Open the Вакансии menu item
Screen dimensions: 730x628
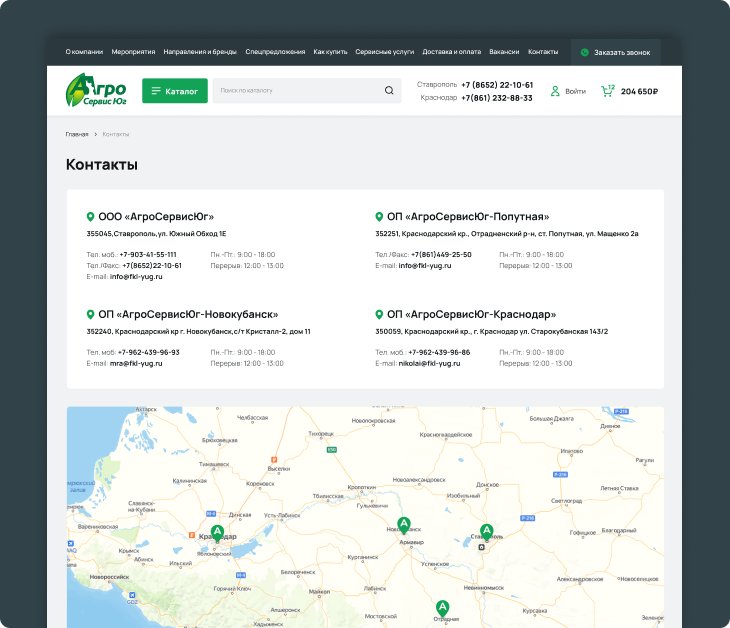504,52
